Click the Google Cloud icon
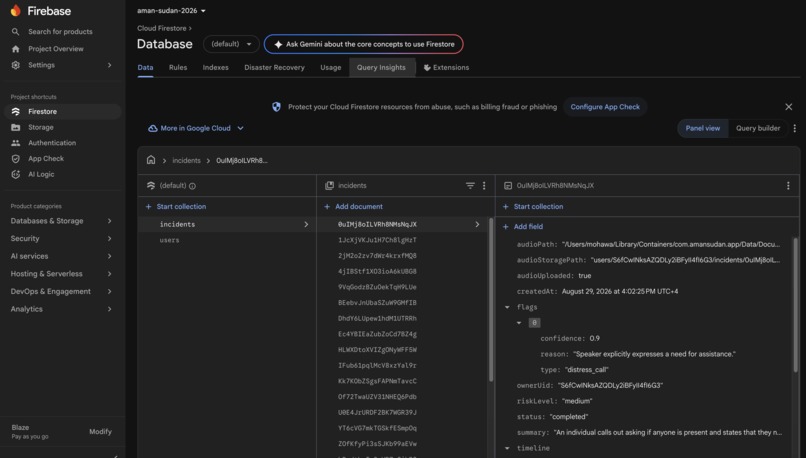 (153, 129)
